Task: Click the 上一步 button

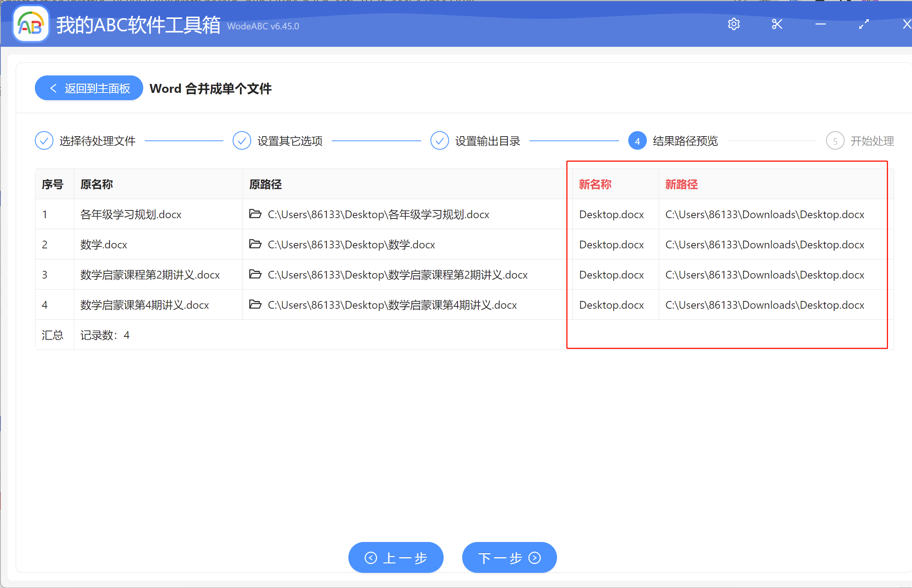Action: (x=396, y=557)
